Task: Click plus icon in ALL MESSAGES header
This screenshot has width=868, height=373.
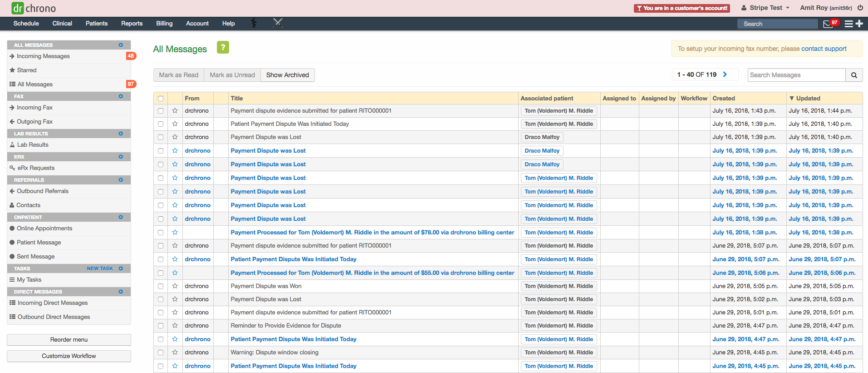Action: [121, 45]
